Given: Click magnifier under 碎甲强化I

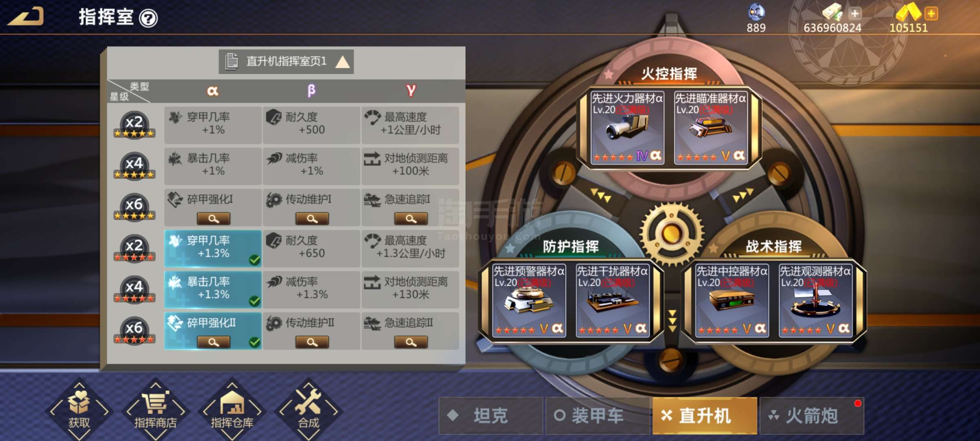Looking at the screenshot, I should coord(214,219).
